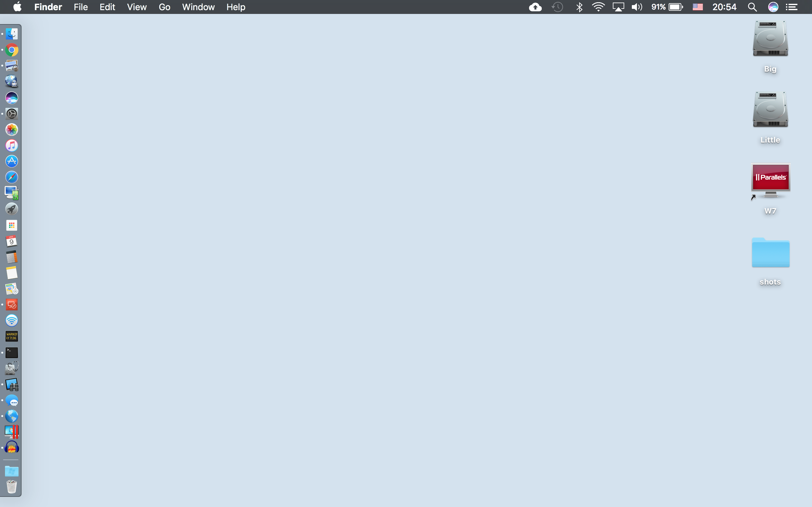Image resolution: width=812 pixels, height=507 pixels.
Task: Open Google Chrome from the Dock
Action: point(12,50)
